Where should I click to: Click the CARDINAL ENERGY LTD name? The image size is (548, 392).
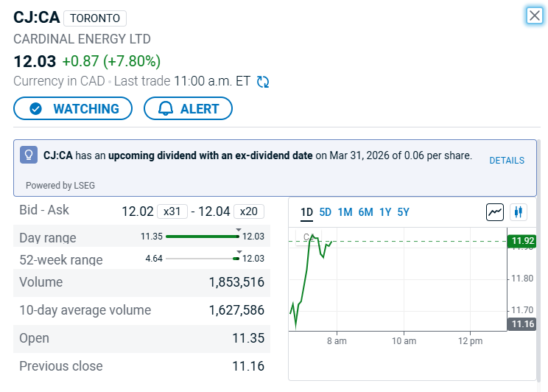[82, 39]
